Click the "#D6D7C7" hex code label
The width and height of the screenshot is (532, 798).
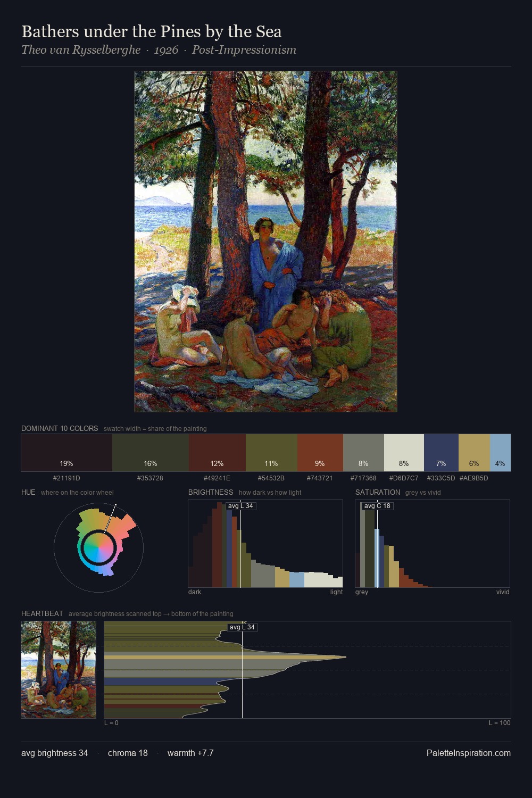point(404,478)
